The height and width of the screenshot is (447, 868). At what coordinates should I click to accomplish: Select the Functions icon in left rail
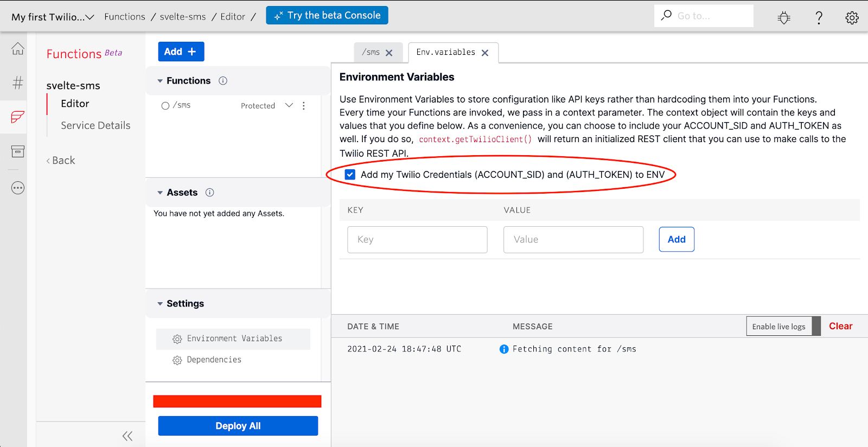pos(18,117)
